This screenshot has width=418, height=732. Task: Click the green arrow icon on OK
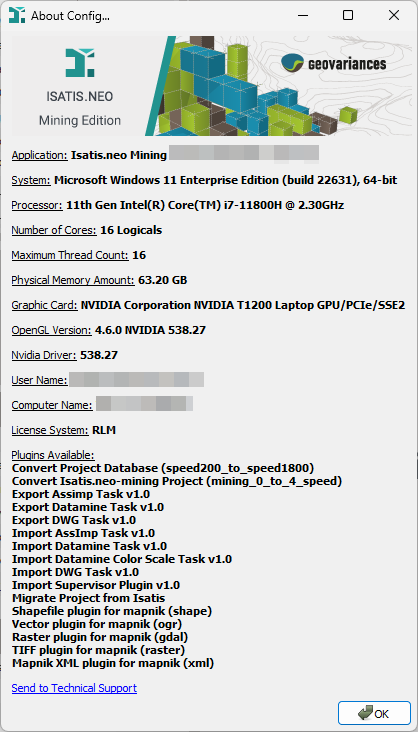[x=365, y=713]
